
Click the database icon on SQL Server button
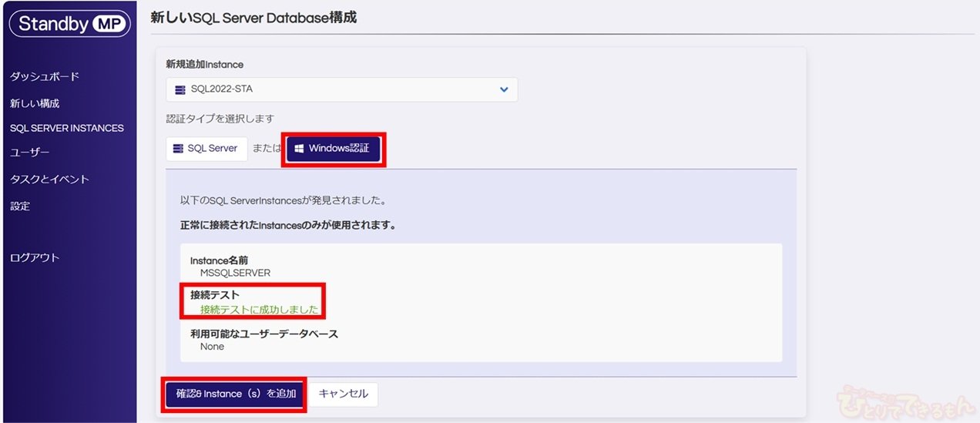(179, 149)
